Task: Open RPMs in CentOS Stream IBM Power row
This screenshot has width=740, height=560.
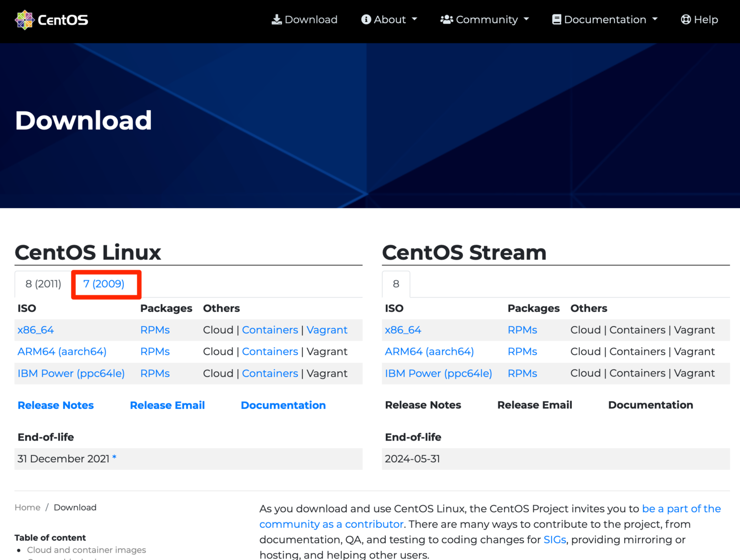Action: [523, 374]
